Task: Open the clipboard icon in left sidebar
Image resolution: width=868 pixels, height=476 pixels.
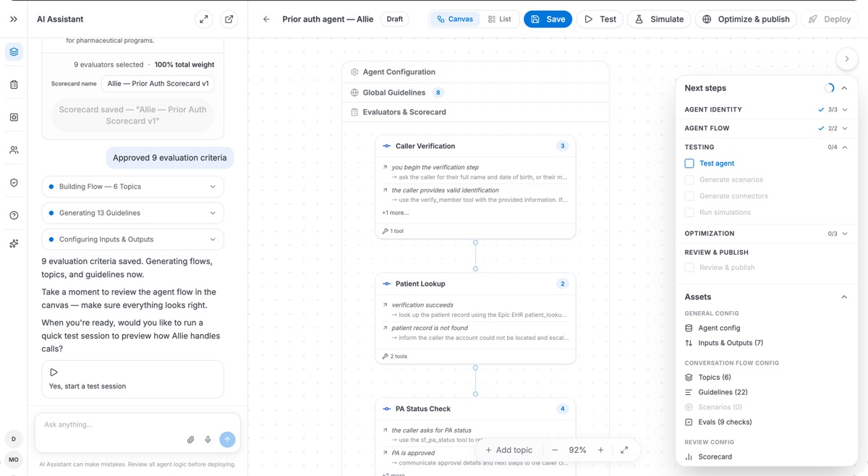Action: pyautogui.click(x=14, y=85)
